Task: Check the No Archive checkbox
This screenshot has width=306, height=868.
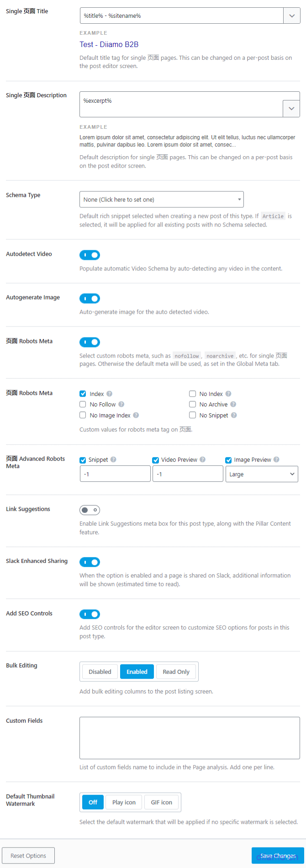Action: tap(193, 404)
